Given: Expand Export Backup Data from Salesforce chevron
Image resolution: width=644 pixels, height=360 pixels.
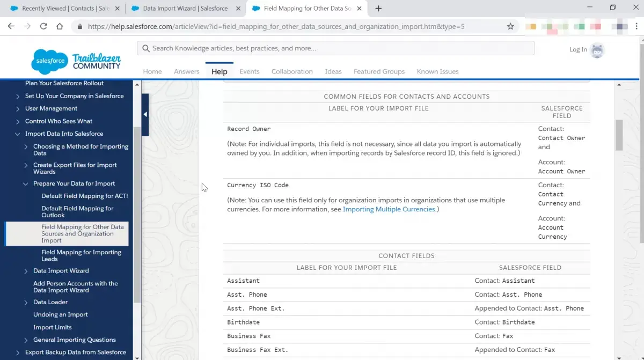Looking at the screenshot, I should coord(18,353).
